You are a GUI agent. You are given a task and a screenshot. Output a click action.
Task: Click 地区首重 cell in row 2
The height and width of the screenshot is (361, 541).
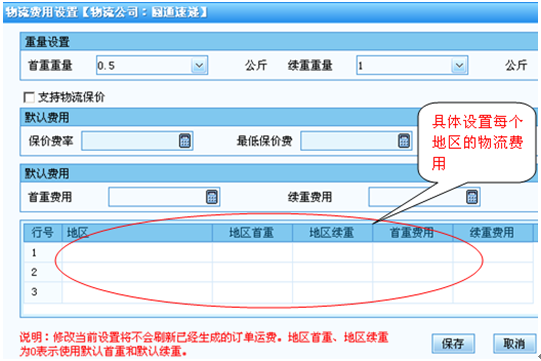pos(253,272)
